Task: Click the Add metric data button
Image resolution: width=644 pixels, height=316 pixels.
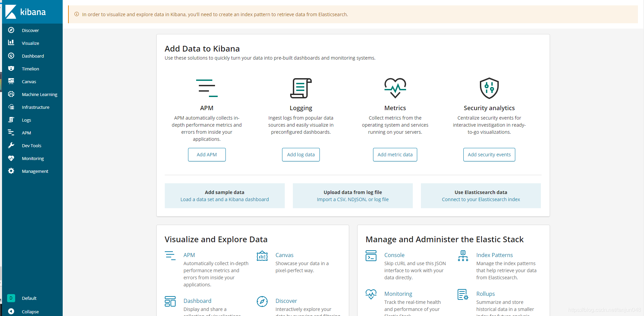Action: point(395,155)
